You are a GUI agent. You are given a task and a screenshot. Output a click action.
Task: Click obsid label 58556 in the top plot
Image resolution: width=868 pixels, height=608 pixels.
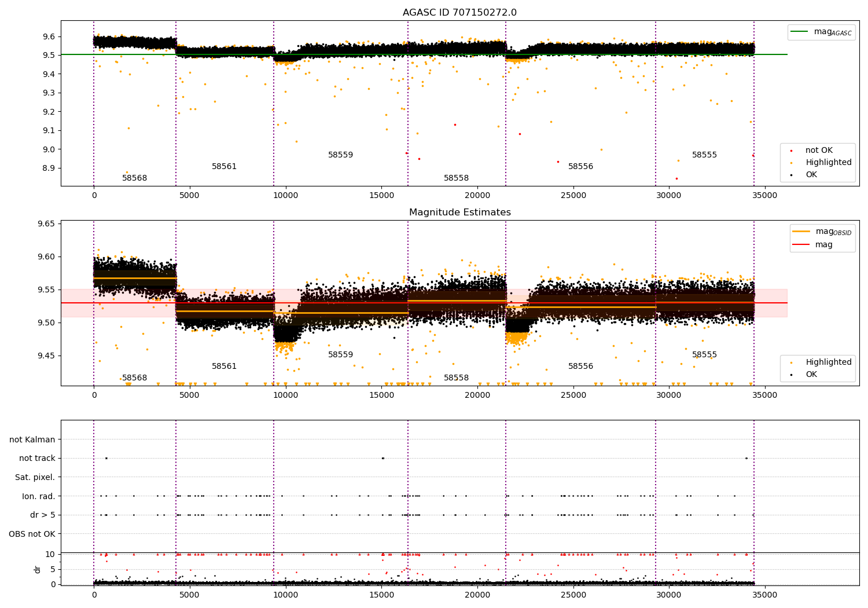tap(580, 167)
